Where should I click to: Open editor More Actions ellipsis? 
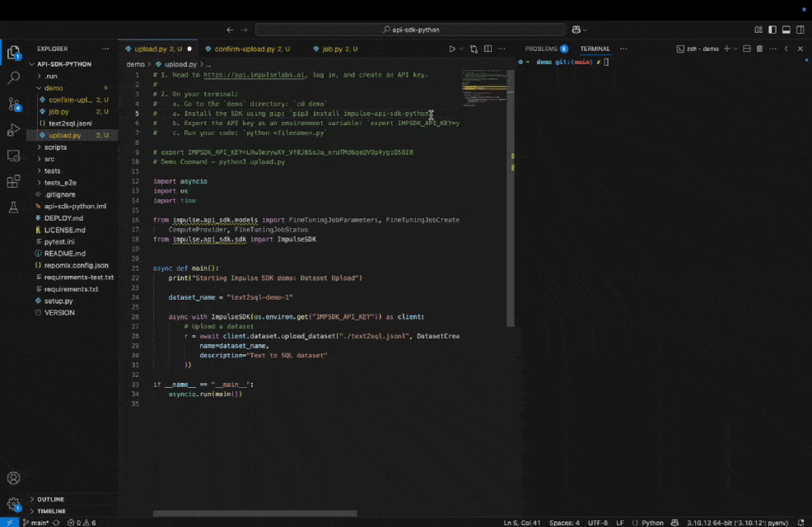click(x=502, y=49)
